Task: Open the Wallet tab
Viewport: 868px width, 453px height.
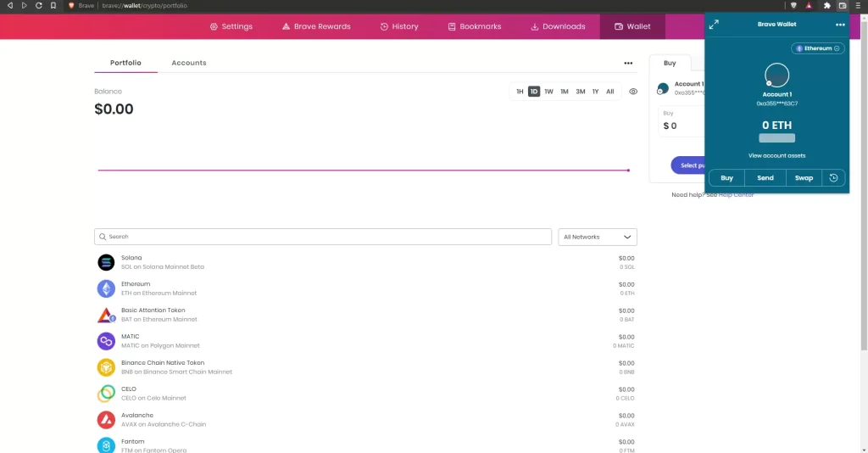Action: 632,26
